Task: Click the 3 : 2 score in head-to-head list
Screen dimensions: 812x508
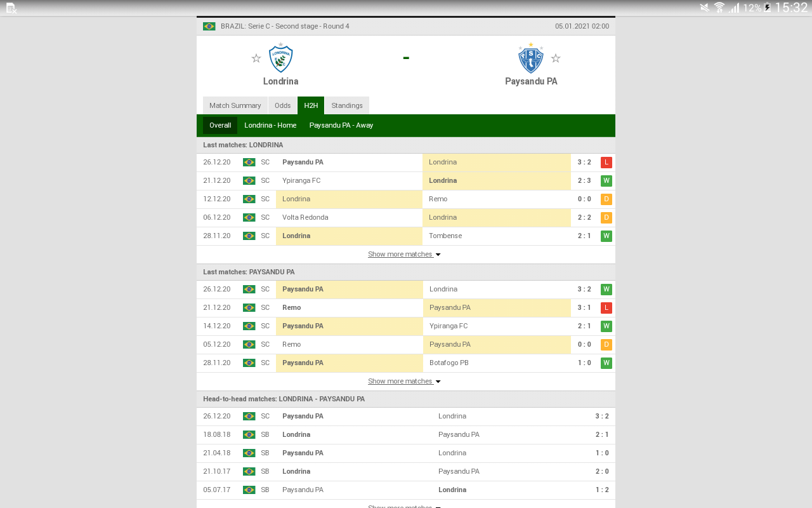Action: [x=602, y=417]
